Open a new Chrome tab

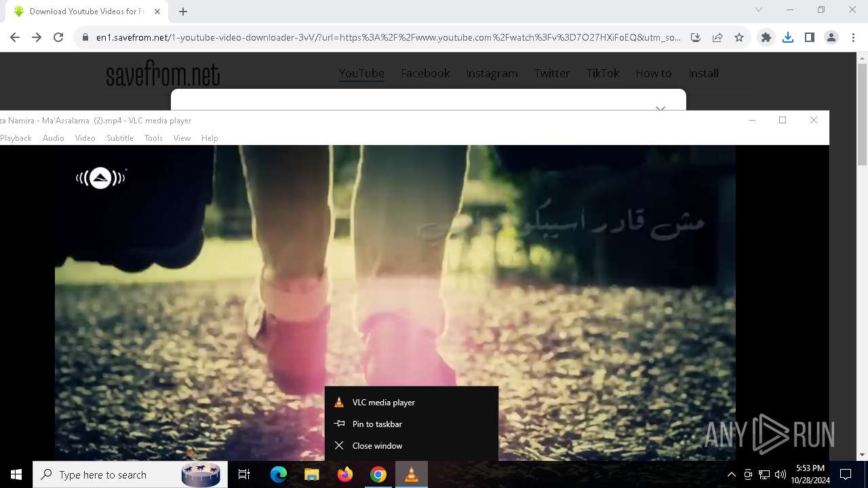(x=183, y=12)
